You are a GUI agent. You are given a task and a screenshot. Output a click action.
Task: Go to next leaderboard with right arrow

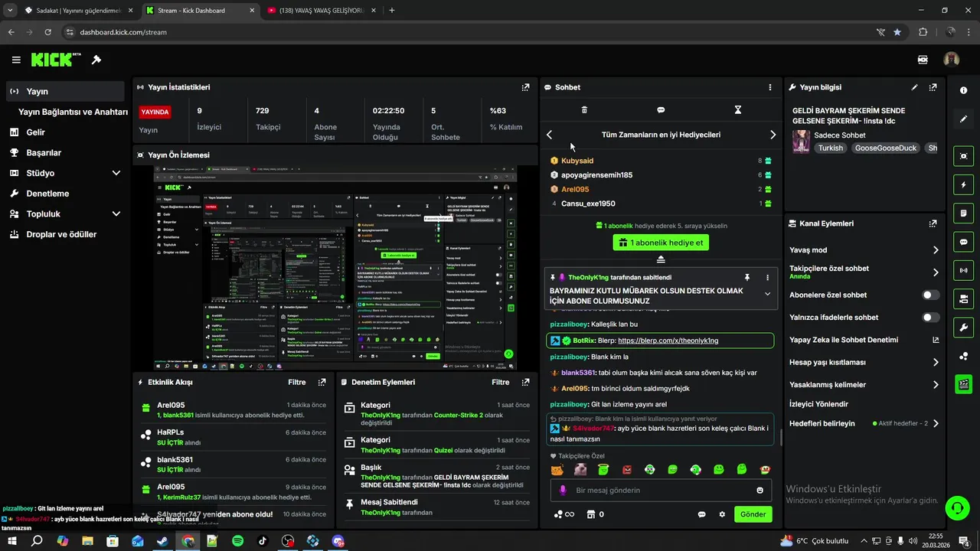773,135
